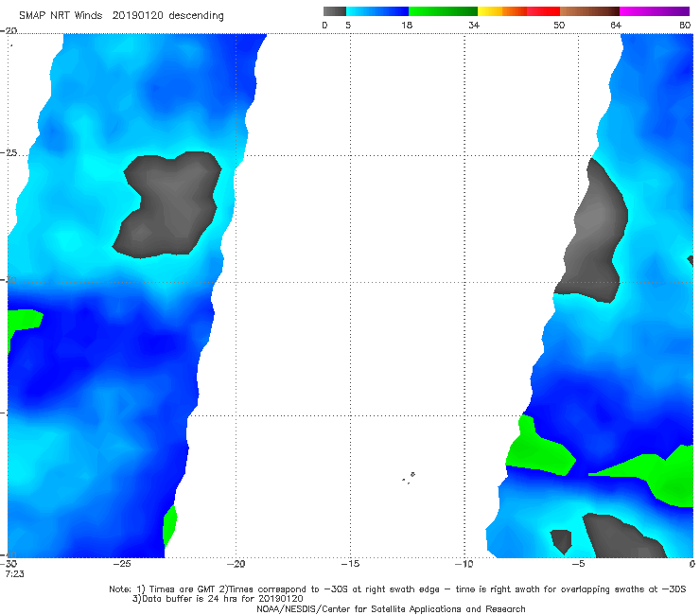This screenshot has height=615, width=700.
Task: Click the yellow-orange color bar segment
Action: click(502, 11)
